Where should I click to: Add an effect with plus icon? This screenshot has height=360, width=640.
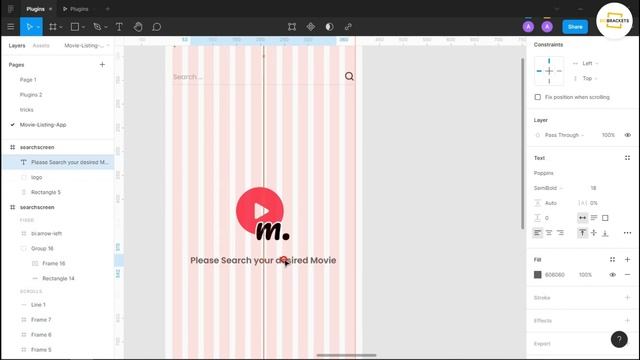627,320
